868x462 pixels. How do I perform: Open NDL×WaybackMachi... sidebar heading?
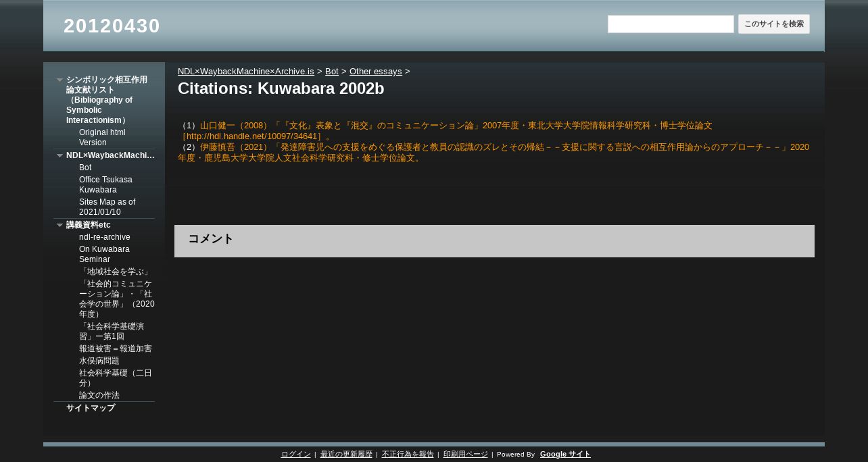point(110,155)
